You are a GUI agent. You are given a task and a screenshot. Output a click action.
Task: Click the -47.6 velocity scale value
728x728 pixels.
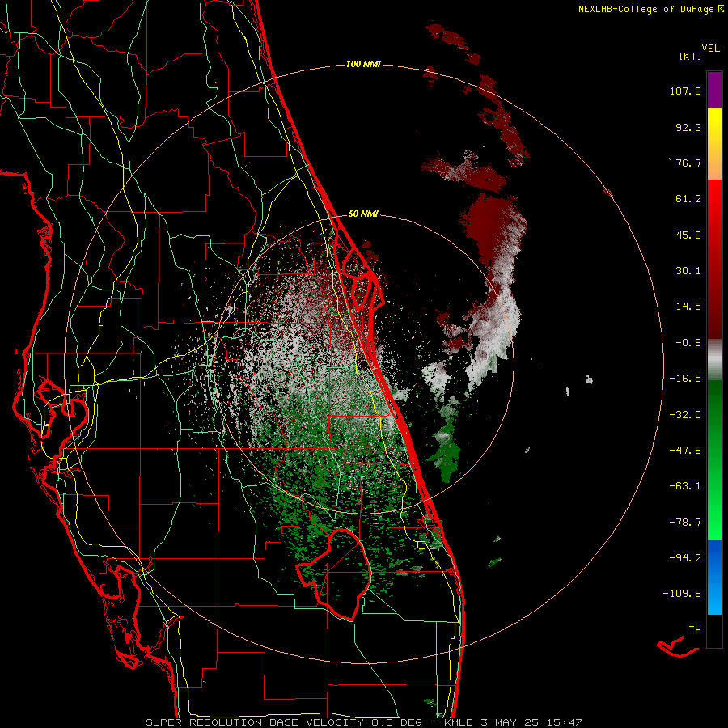pyautogui.click(x=685, y=451)
